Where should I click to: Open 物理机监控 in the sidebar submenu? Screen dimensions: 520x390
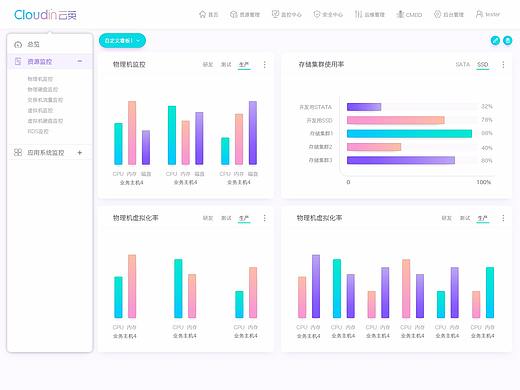pos(40,79)
